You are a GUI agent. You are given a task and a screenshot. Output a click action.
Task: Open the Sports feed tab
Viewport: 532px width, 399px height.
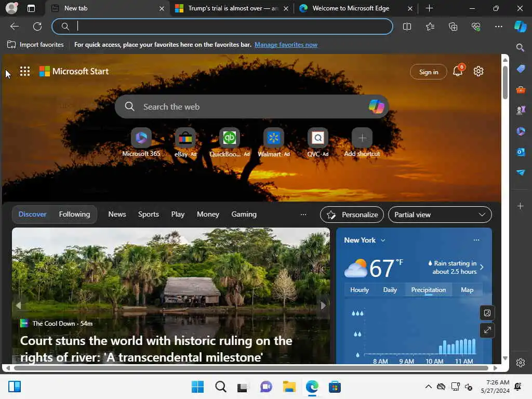(x=148, y=215)
